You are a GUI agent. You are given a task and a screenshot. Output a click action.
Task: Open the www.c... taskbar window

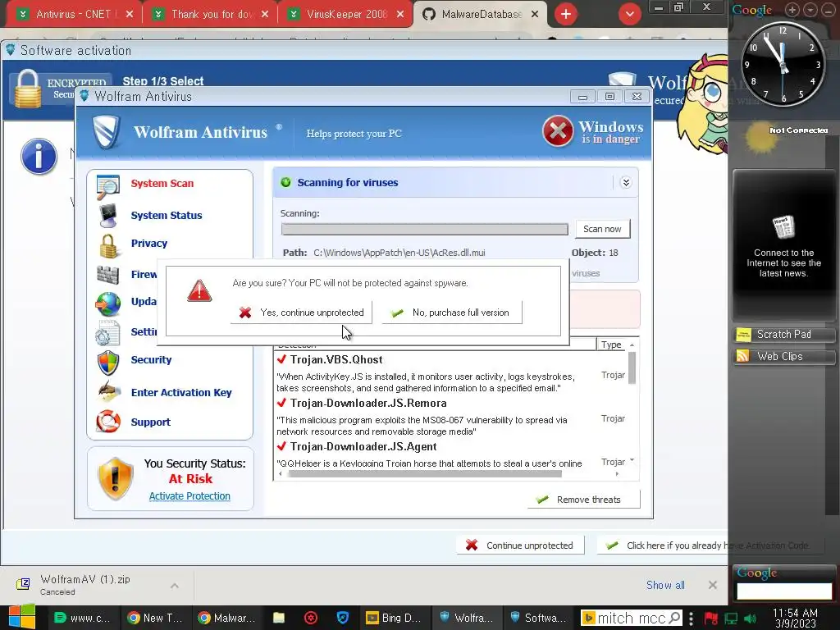click(84, 618)
